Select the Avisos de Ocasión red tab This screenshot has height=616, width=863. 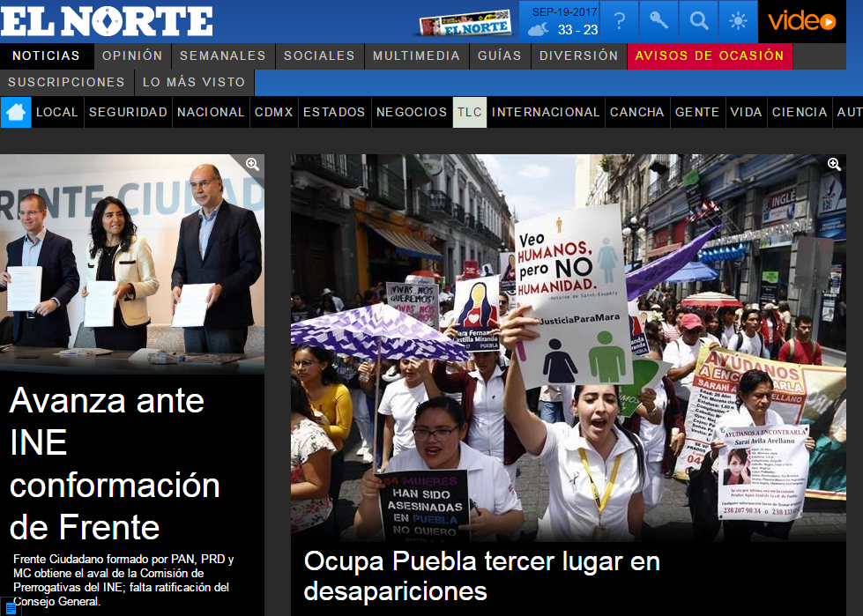coord(709,56)
